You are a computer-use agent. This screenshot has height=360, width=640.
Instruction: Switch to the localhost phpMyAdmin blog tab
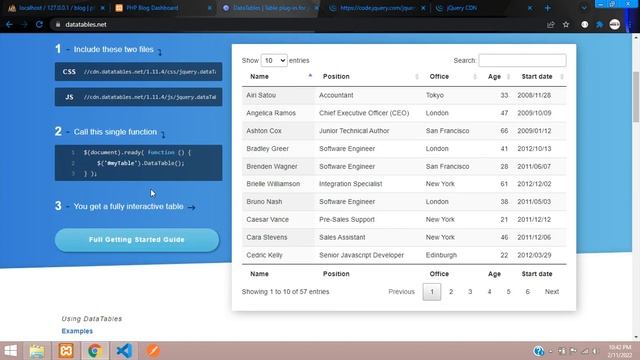pos(56,8)
